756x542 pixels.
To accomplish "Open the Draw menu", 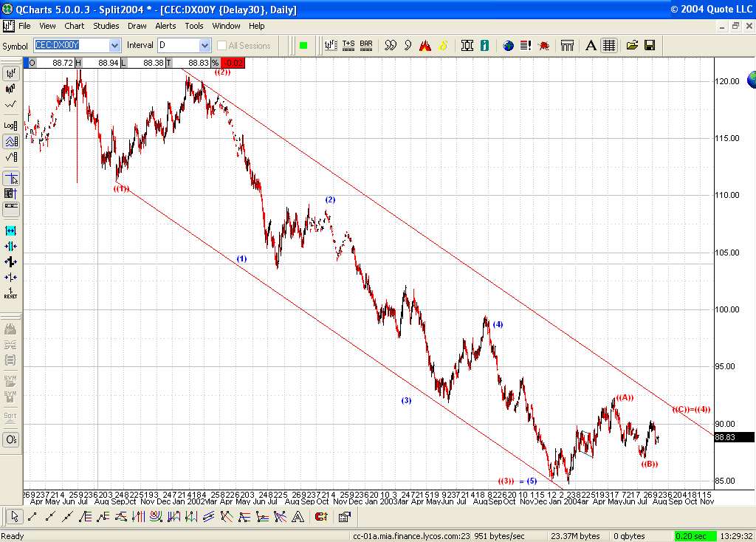I will [137, 25].
